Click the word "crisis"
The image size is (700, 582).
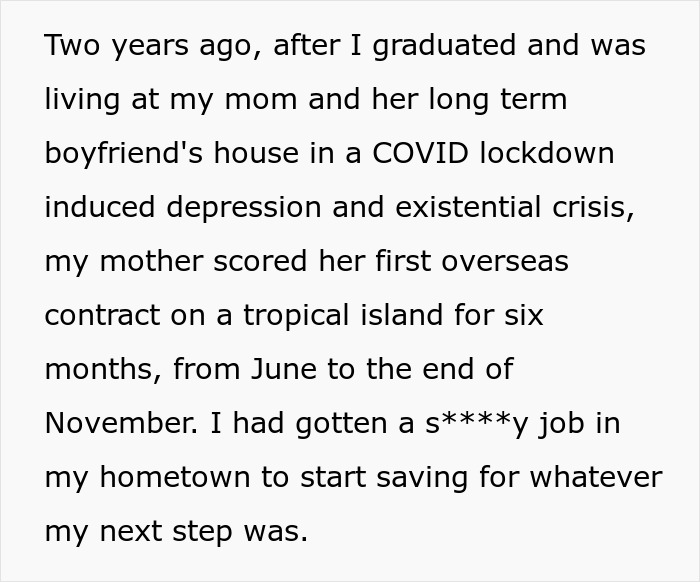[x=593, y=208]
